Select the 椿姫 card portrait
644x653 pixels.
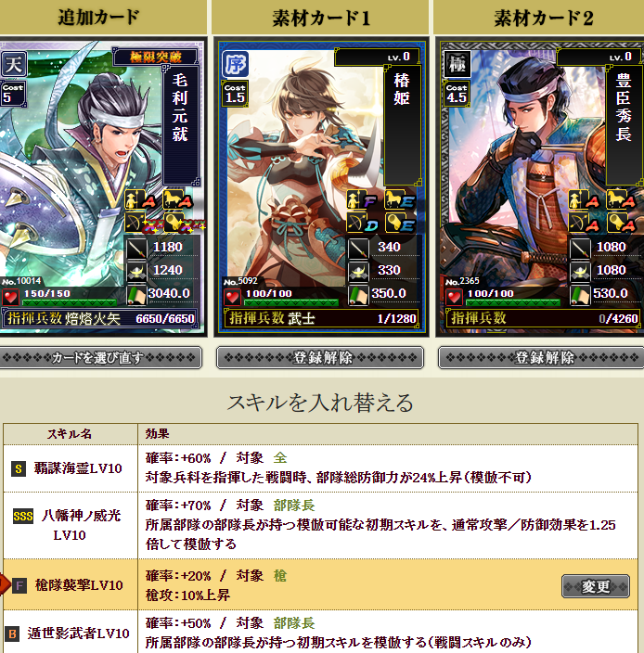pyautogui.click(x=321, y=187)
